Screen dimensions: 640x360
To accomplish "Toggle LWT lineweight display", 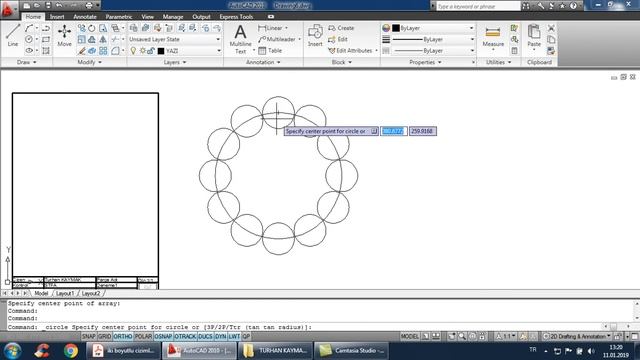I will point(234,337).
